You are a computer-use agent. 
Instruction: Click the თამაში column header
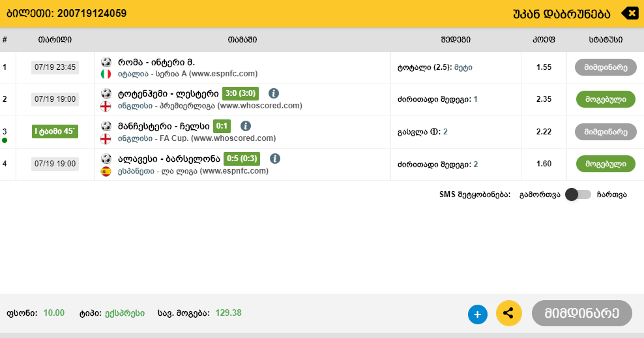(x=242, y=40)
